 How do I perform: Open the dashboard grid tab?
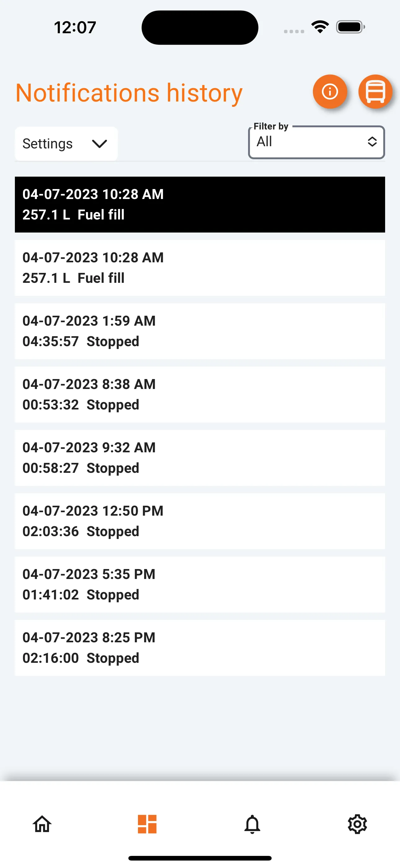point(147,824)
